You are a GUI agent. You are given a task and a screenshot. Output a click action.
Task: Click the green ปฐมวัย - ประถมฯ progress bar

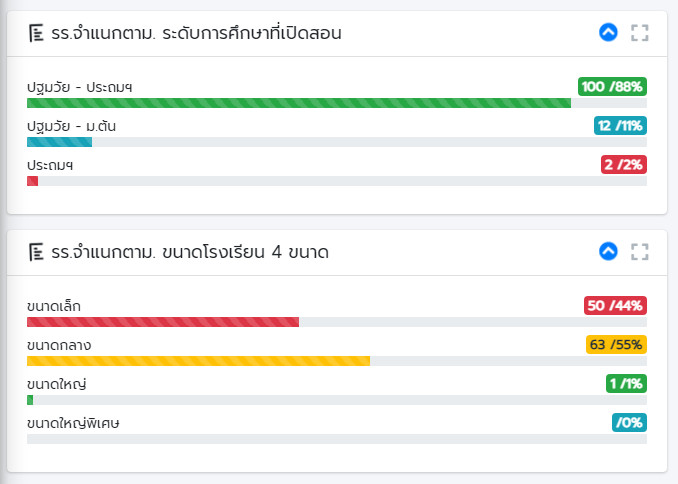click(299, 103)
